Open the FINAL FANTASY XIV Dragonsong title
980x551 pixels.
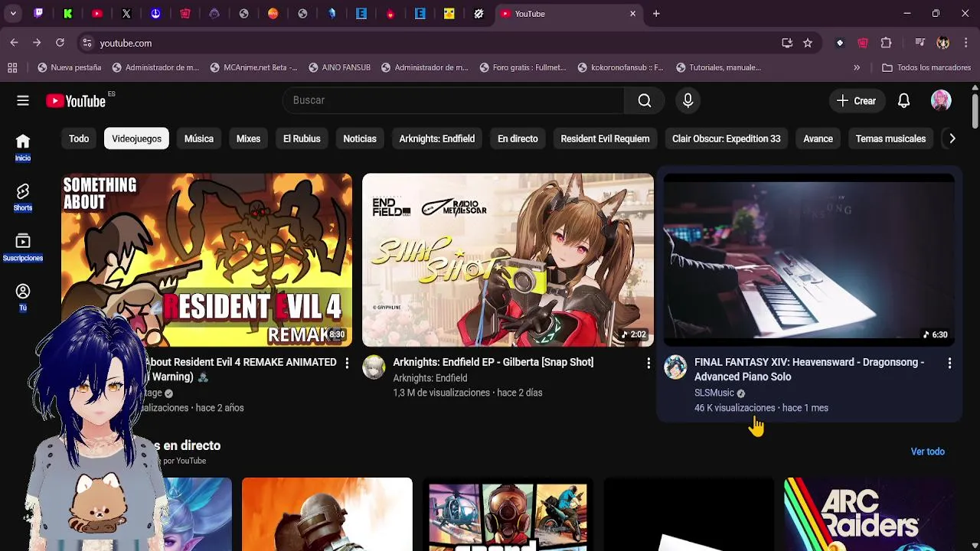click(809, 370)
